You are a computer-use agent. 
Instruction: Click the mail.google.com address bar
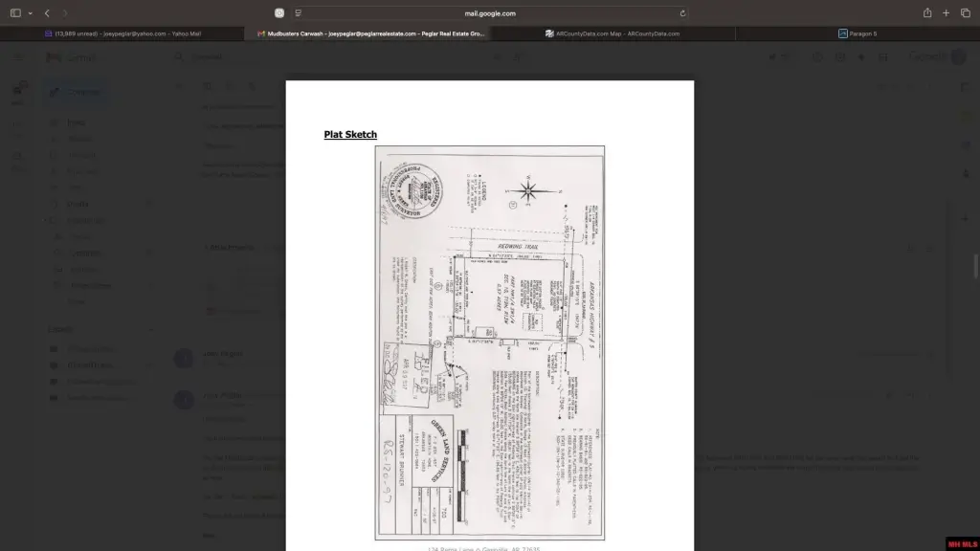[x=490, y=13]
